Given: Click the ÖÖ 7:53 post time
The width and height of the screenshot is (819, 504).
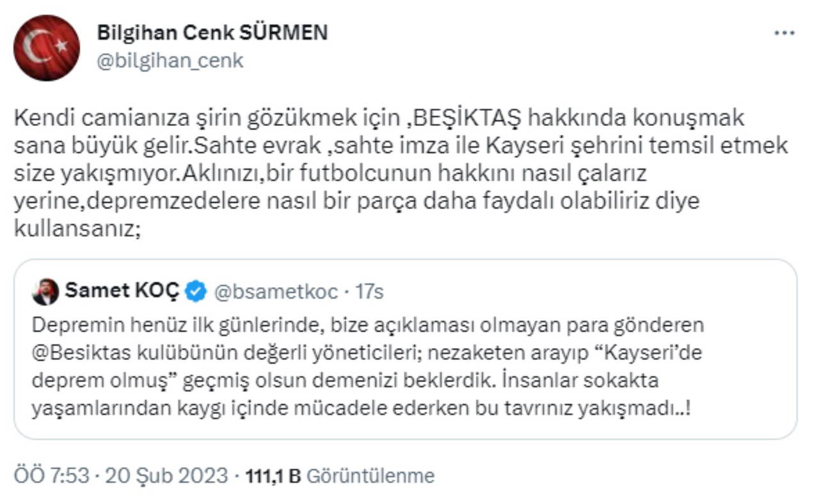Looking at the screenshot, I should pos(51,476).
